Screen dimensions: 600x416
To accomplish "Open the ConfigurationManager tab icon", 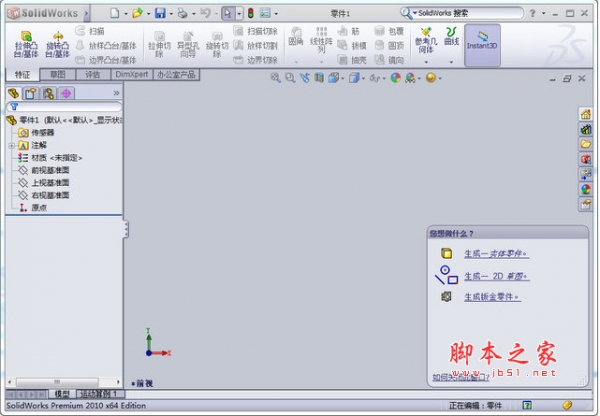I will [x=48, y=93].
